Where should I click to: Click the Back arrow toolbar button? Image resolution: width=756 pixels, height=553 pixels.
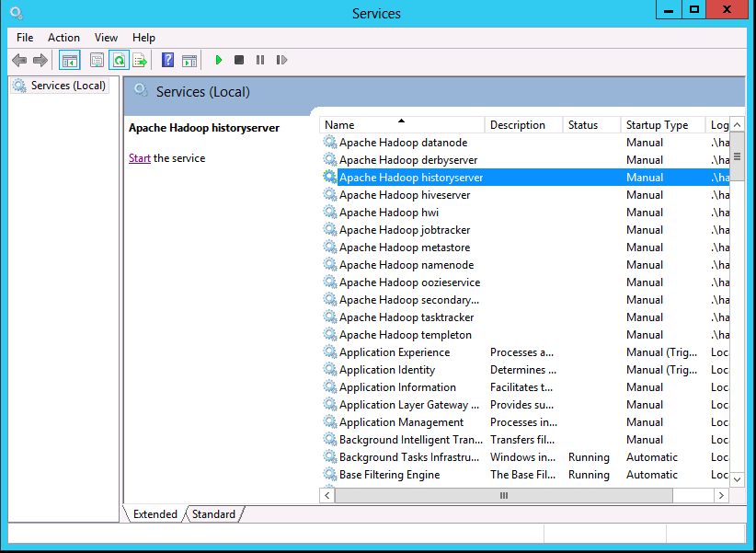pos(19,61)
